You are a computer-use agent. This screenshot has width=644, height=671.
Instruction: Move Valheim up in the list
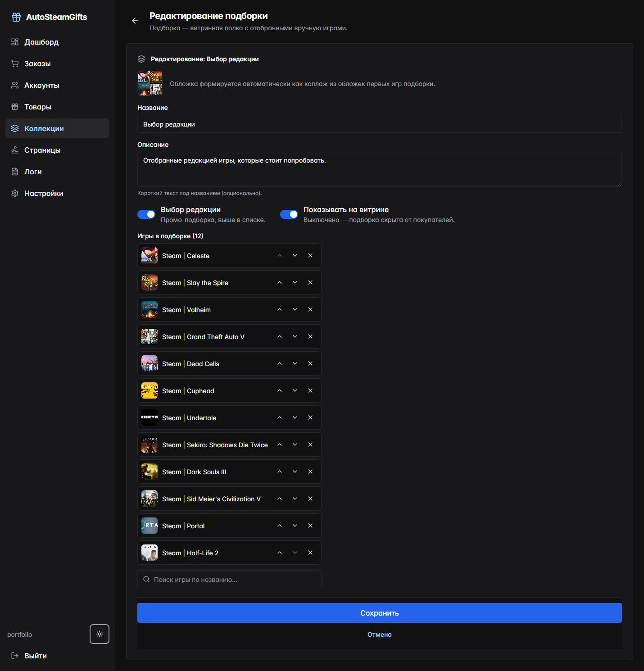click(280, 309)
